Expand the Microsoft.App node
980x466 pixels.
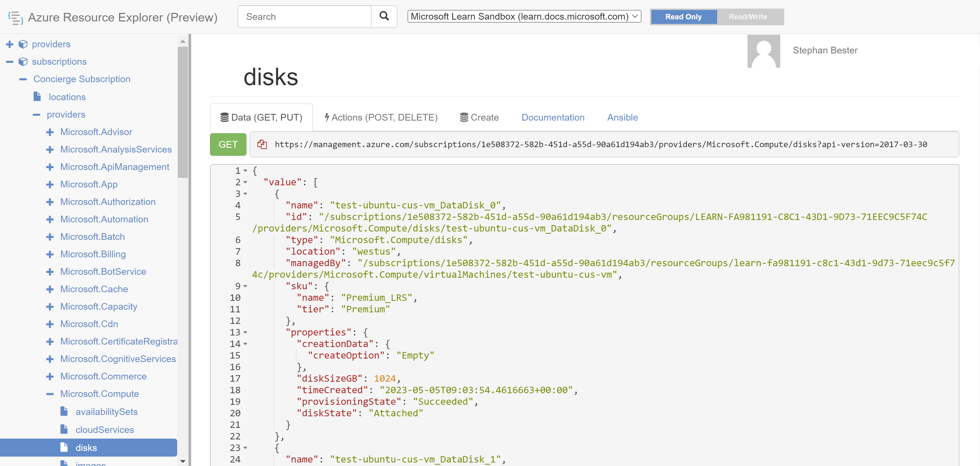pyautogui.click(x=50, y=185)
